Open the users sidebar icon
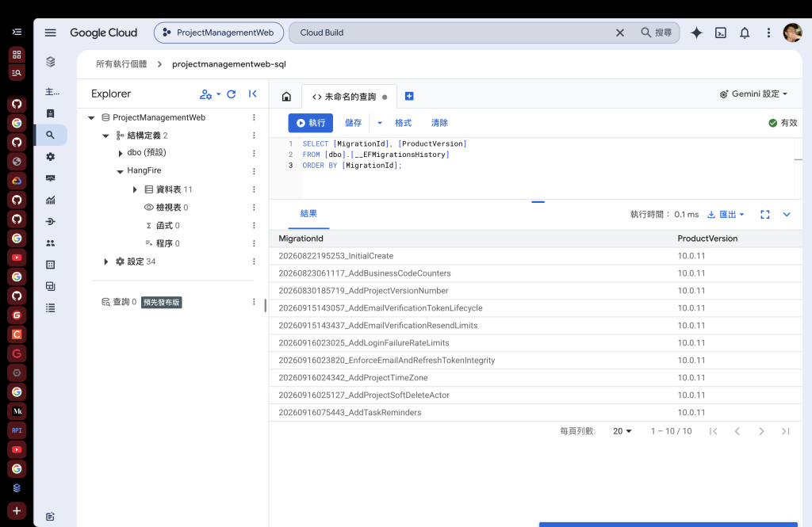This screenshot has width=812, height=527. pyautogui.click(x=50, y=242)
